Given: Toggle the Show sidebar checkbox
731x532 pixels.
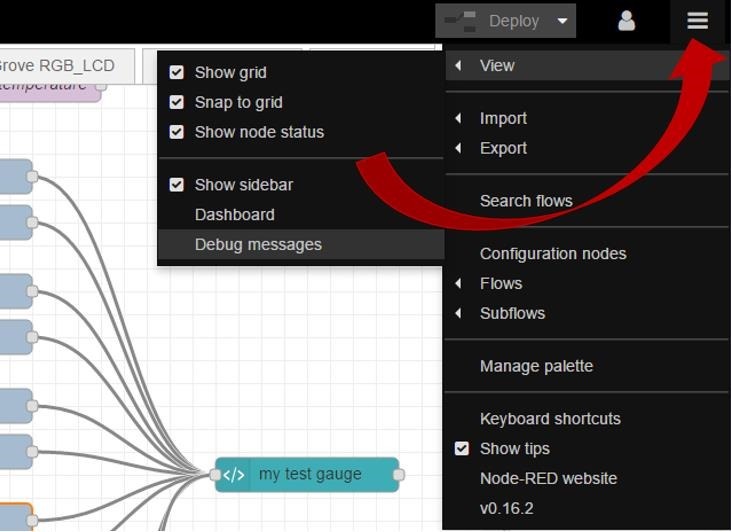Looking at the screenshot, I should click(177, 185).
